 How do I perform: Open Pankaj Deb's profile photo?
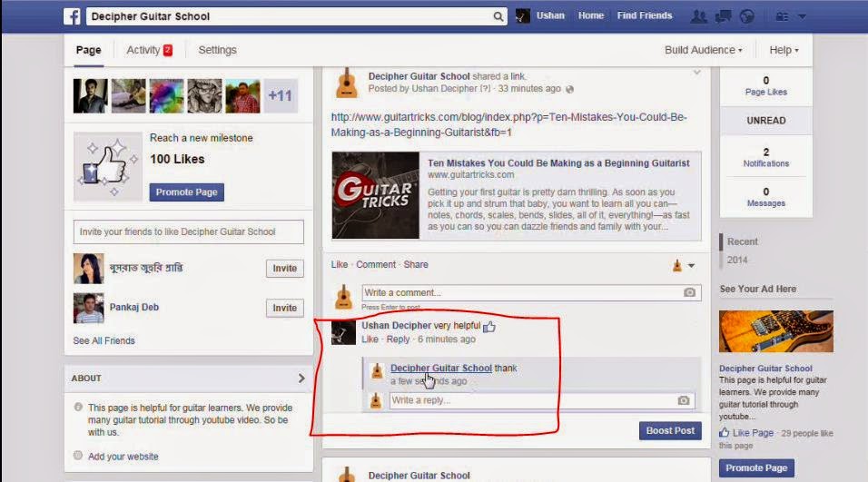(89, 308)
